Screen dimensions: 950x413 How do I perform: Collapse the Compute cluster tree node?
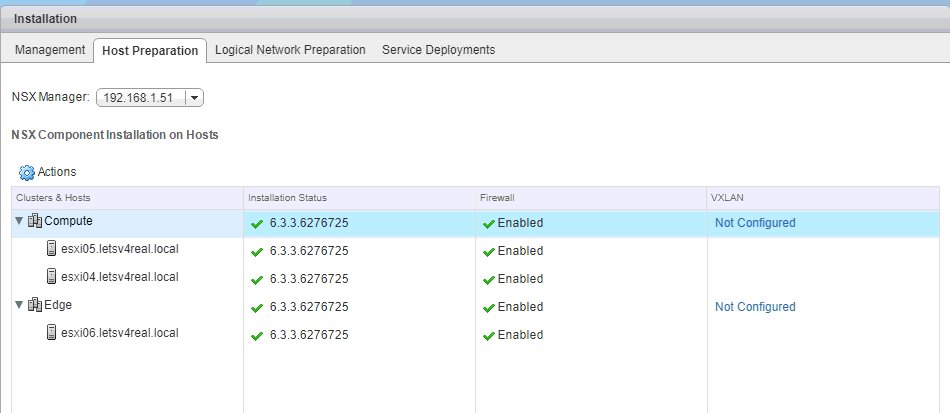20,222
